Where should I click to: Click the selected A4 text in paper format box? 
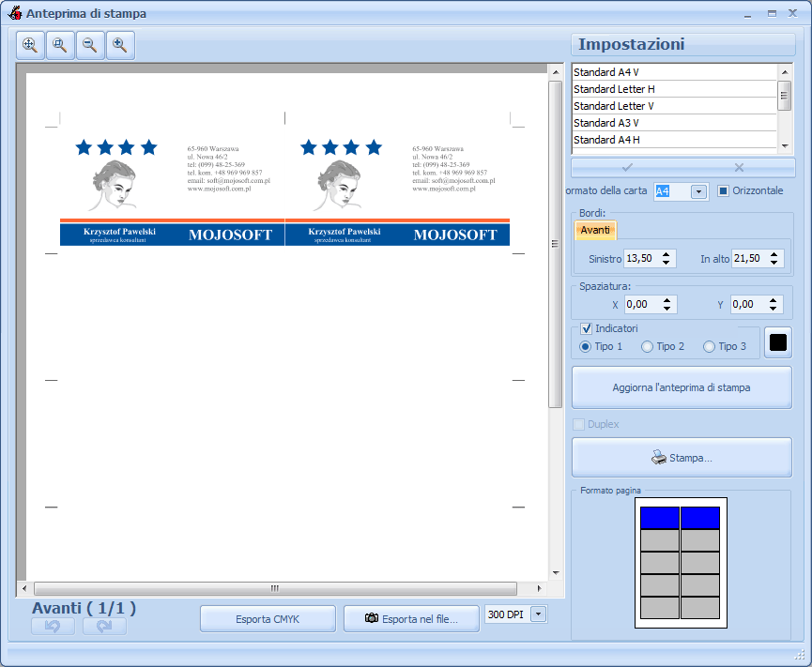pos(663,191)
